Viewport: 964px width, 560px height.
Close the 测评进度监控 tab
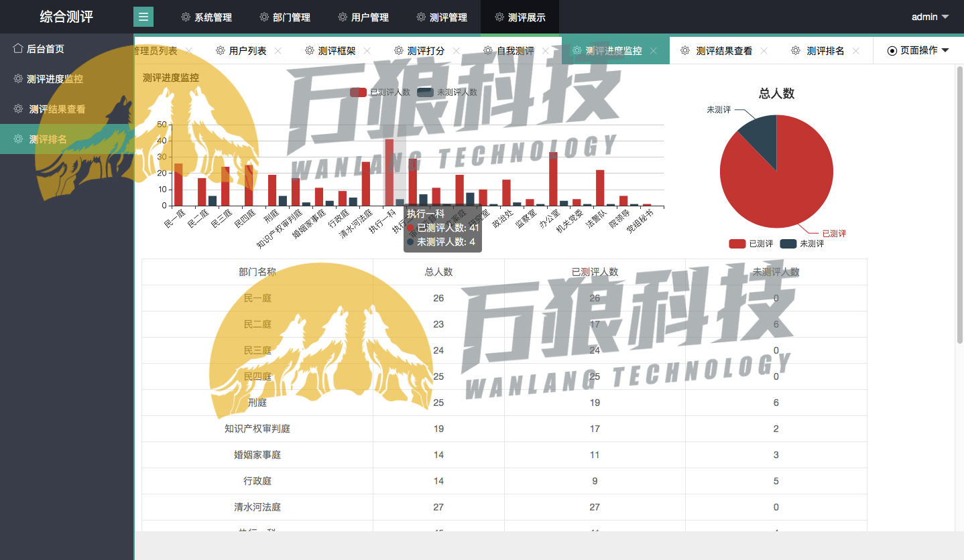[654, 51]
